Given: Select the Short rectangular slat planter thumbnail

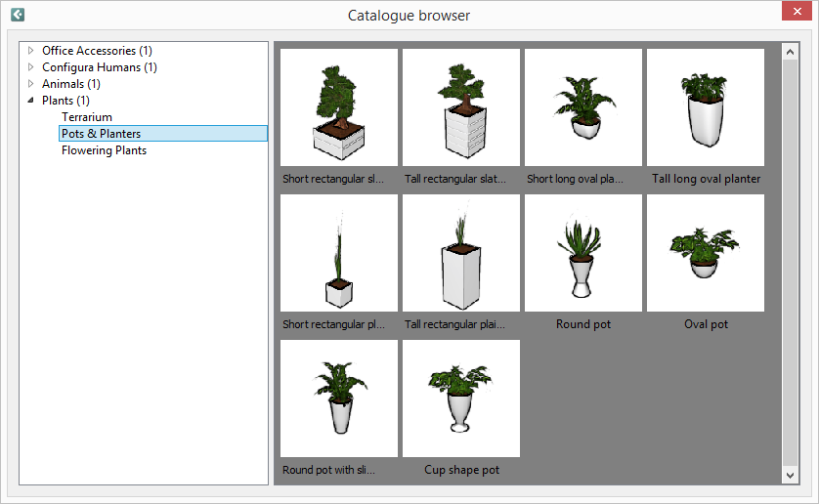Looking at the screenshot, I should coord(339,107).
